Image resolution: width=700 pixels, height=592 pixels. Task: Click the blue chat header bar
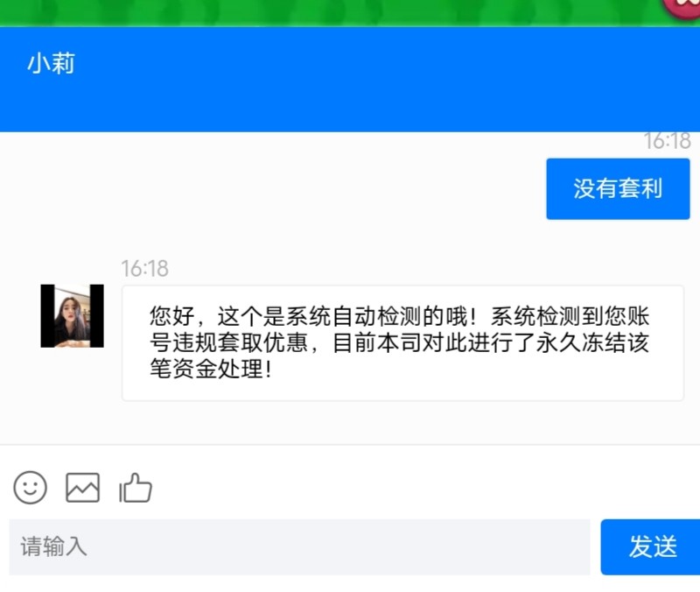click(350, 79)
